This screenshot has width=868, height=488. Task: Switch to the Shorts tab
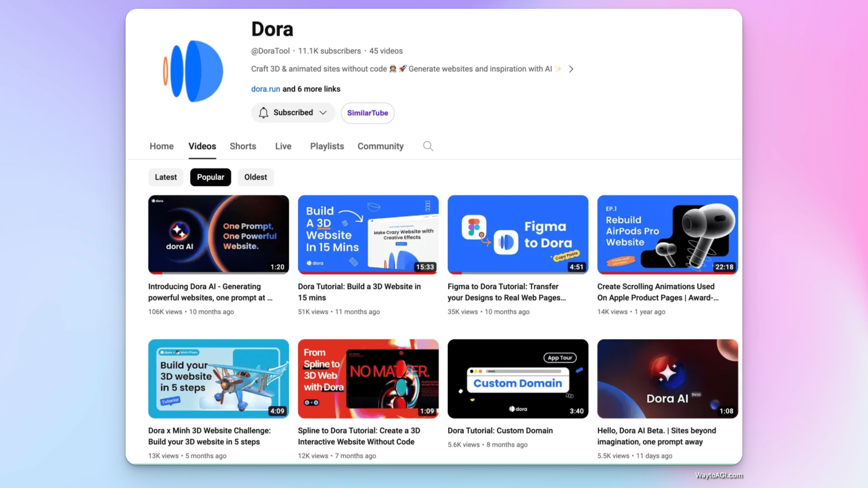(243, 146)
